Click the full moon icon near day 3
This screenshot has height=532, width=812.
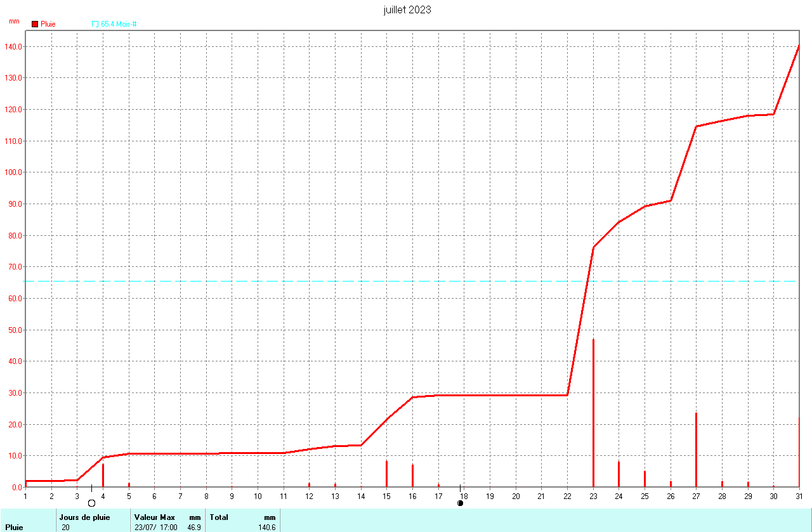click(91, 503)
